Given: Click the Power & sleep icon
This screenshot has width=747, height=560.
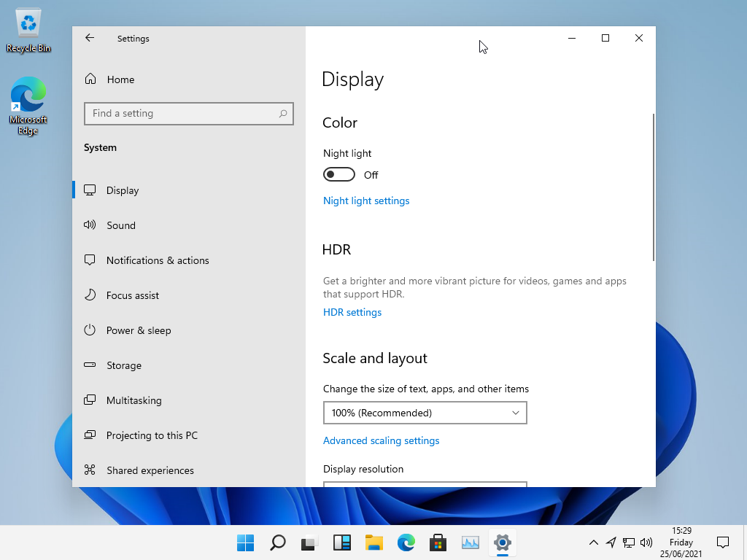Looking at the screenshot, I should tap(90, 330).
